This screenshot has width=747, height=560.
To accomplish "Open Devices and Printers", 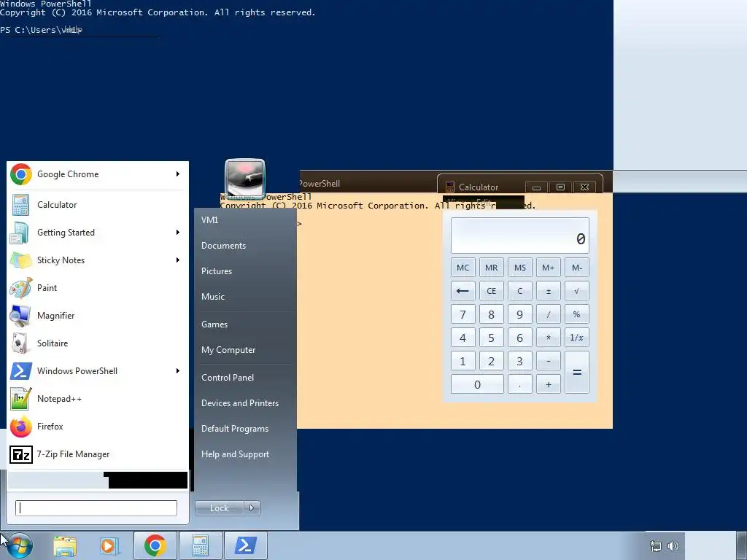I will (239, 403).
